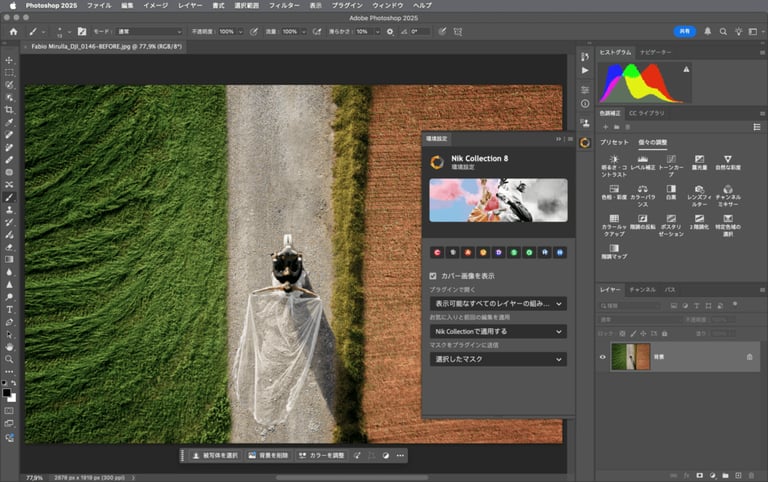Click the 明るさ・コントラスト adjustment icon
This screenshot has height=482, width=768.
click(614, 160)
